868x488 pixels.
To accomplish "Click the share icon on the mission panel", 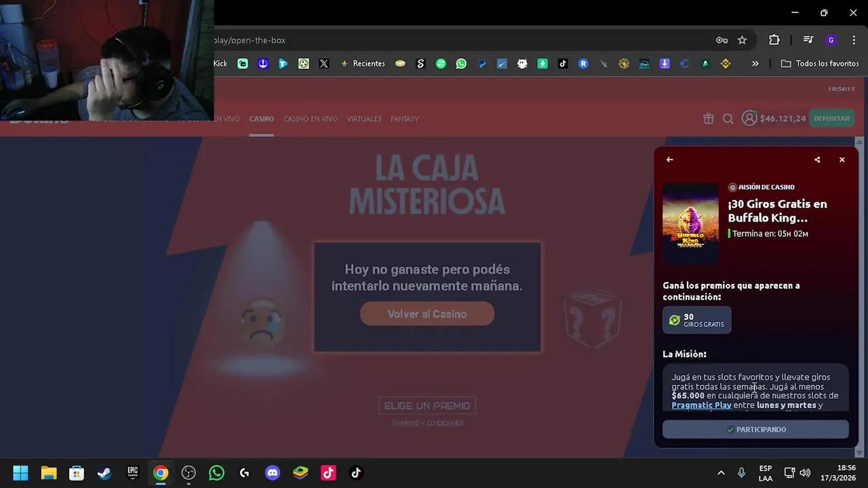I will (816, 159).
